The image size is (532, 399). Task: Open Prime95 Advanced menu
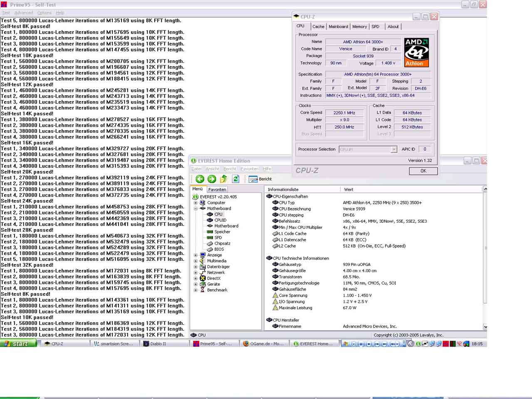click(x=24, y=13)
